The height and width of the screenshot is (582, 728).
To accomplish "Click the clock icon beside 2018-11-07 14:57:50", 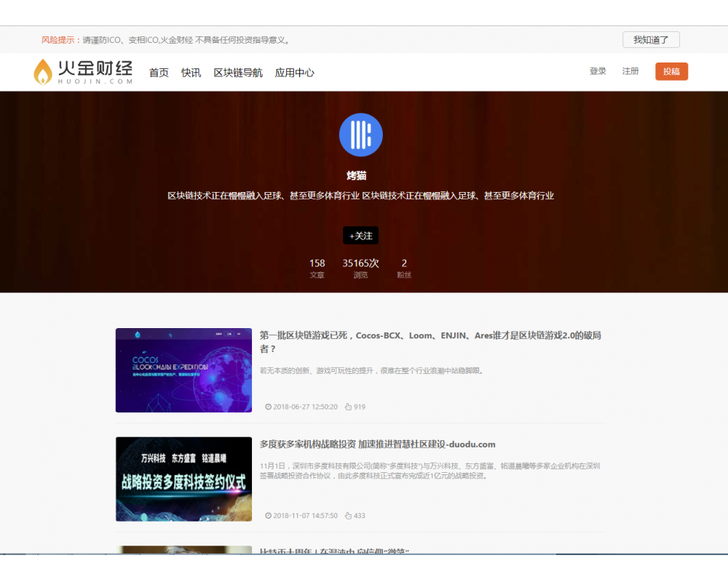I will click(x=268, y=516).
